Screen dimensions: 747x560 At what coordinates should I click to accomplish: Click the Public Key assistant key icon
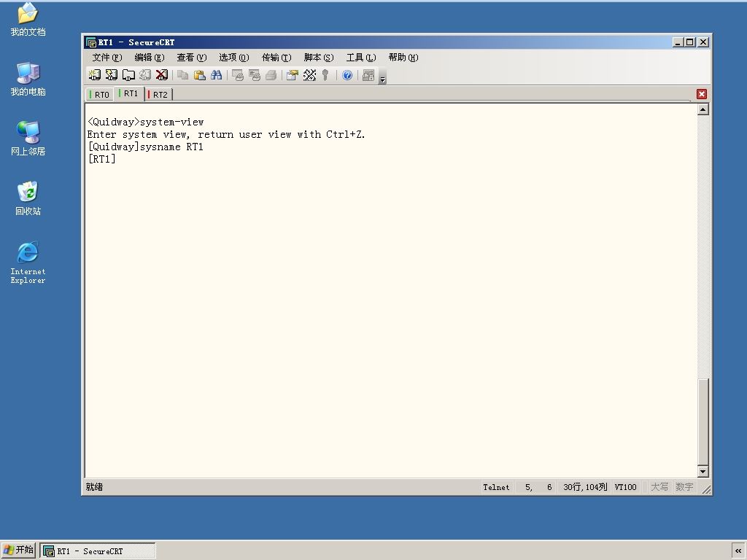click(325, 75)
